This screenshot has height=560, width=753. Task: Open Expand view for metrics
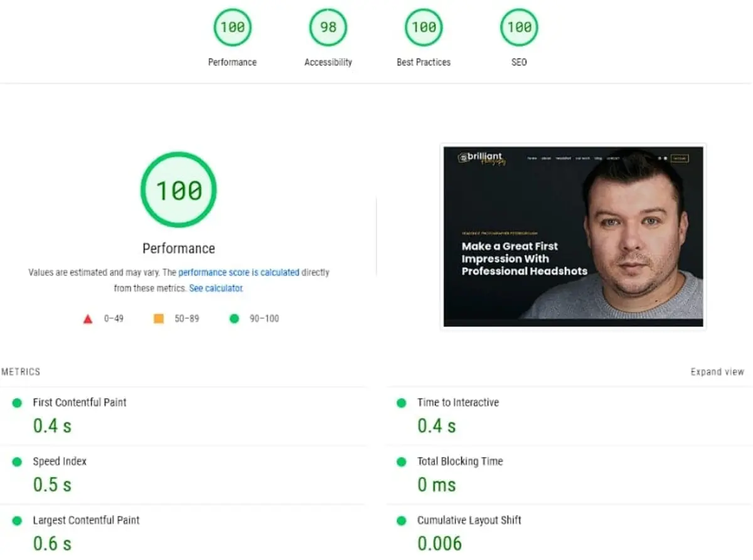tap(717, 371)
